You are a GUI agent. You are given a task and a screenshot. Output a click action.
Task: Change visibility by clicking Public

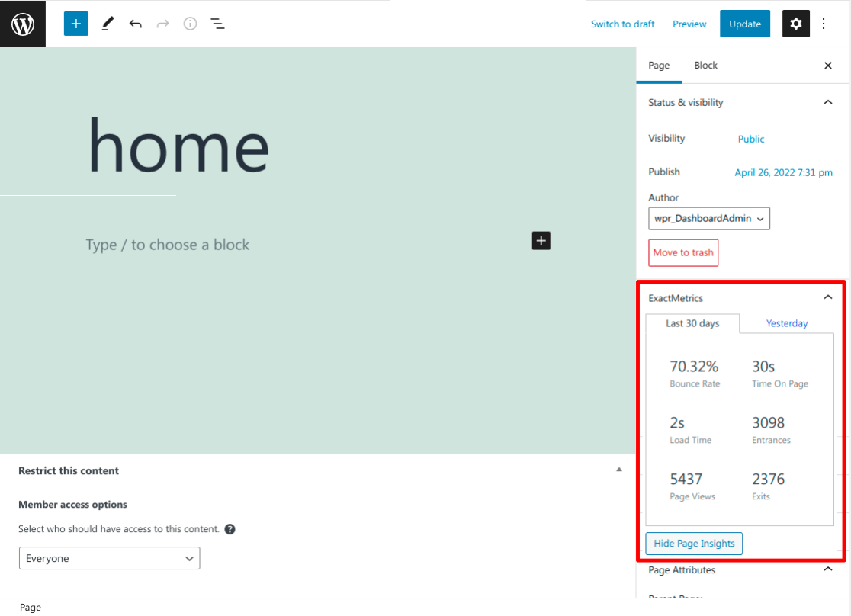click(x=750, y=139)
